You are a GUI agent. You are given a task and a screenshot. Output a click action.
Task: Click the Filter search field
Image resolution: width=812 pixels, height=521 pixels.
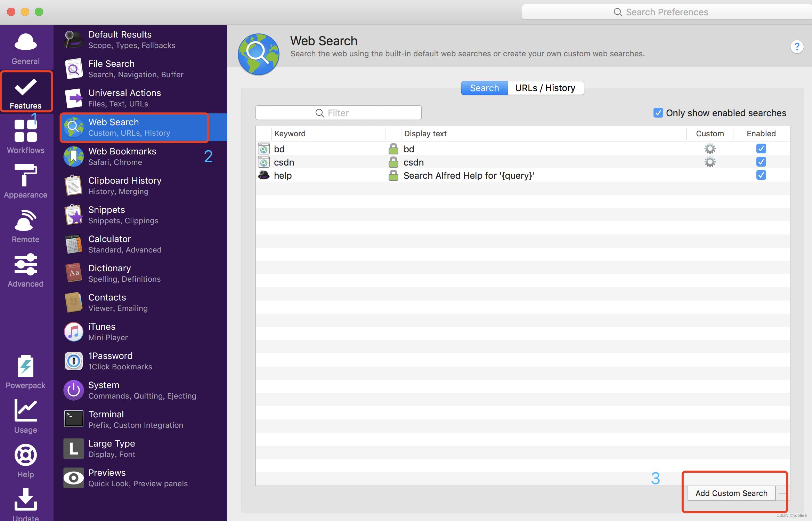(x=338, y=113)
